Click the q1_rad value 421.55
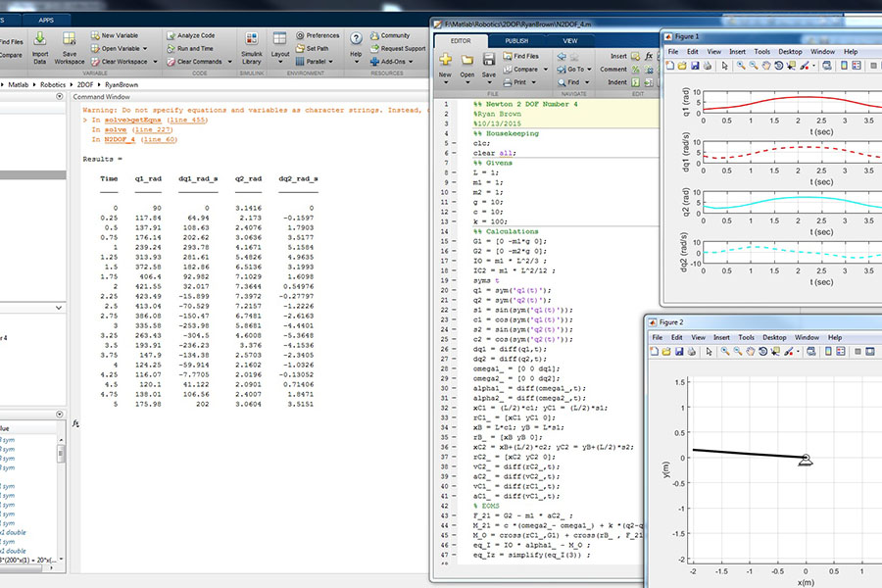 [x=149, y=286]
